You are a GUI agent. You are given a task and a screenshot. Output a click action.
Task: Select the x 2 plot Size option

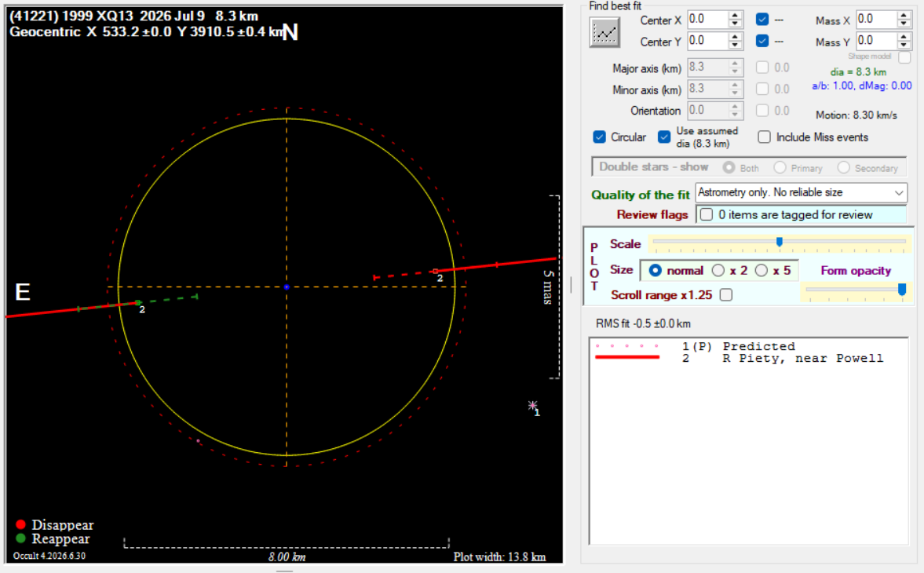tap(718, 270)
